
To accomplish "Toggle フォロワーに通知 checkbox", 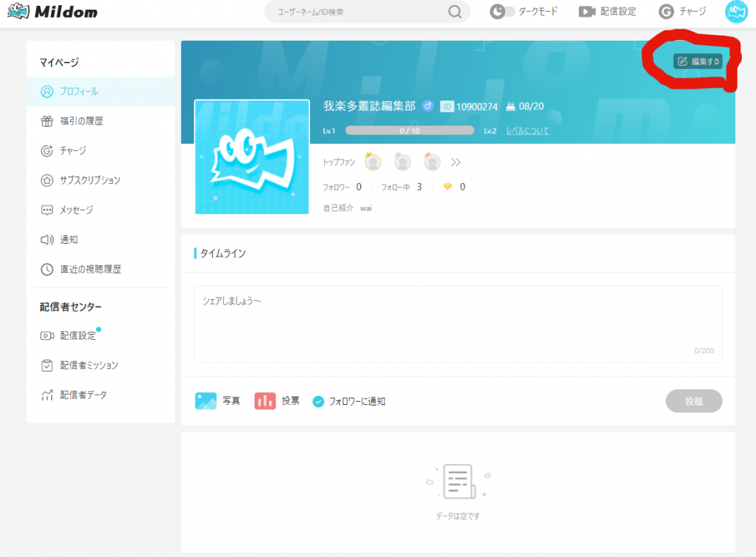I will pos(319,401).
